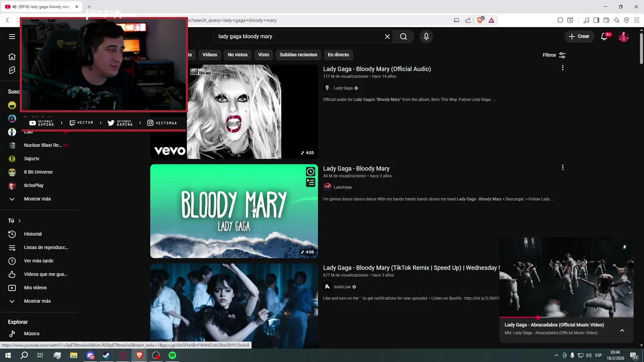Open browser extensions puzzle icon

pyautogui.click(x=560, y=20)
